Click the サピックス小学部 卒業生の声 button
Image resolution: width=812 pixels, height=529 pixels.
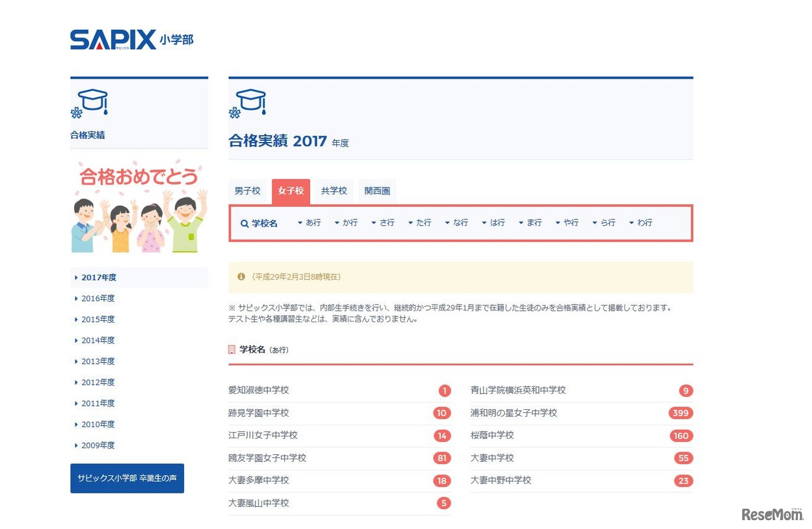pos(127,479)
